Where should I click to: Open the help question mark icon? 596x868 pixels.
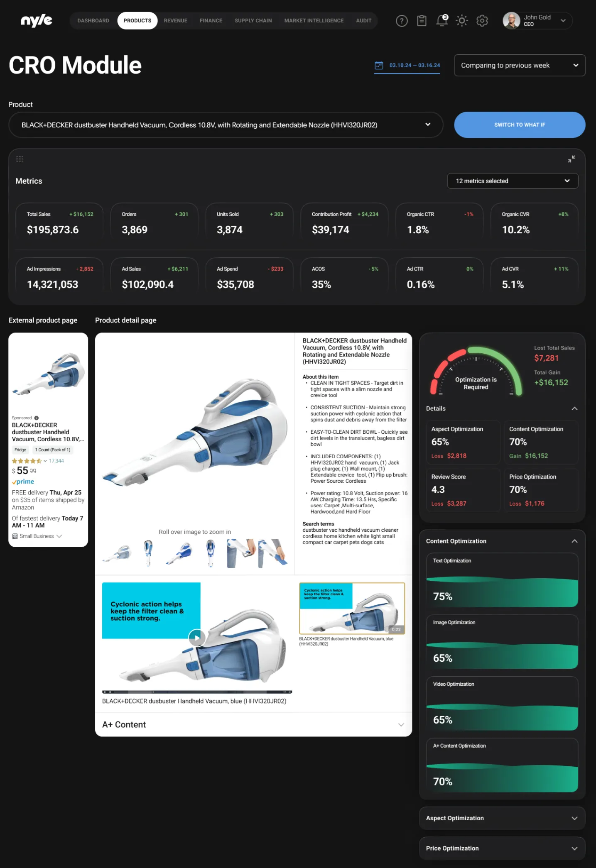coord(401,21)
